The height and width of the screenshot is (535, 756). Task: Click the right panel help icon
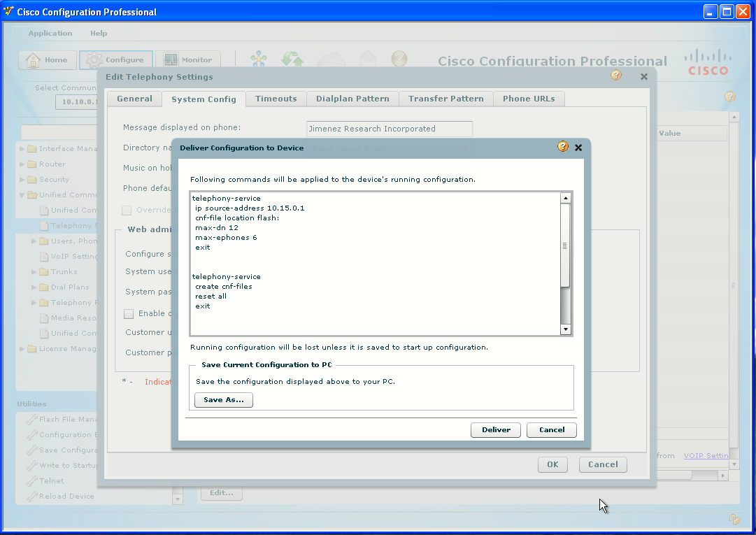click(730, 97)
